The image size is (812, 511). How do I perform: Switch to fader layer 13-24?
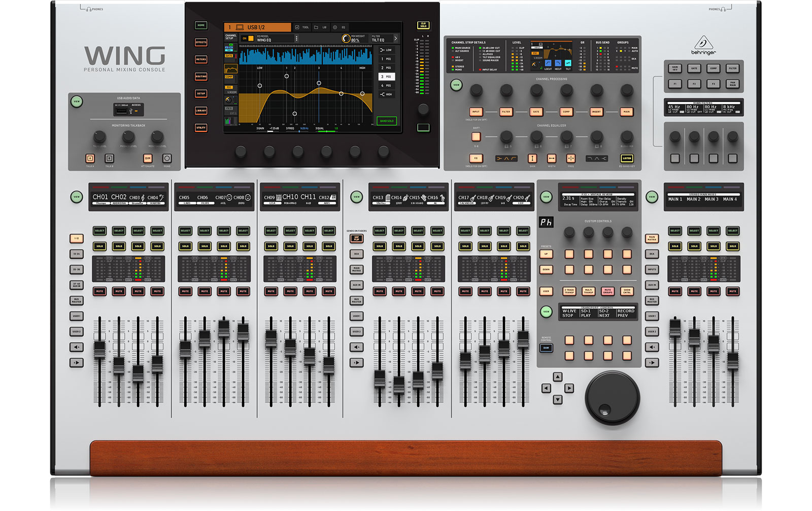tap(77, 254)
